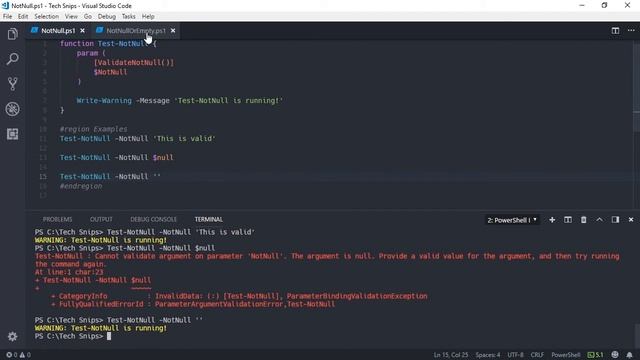
Task: Open the Explorer view in activity bar
Action: click(x=13, y=34)
